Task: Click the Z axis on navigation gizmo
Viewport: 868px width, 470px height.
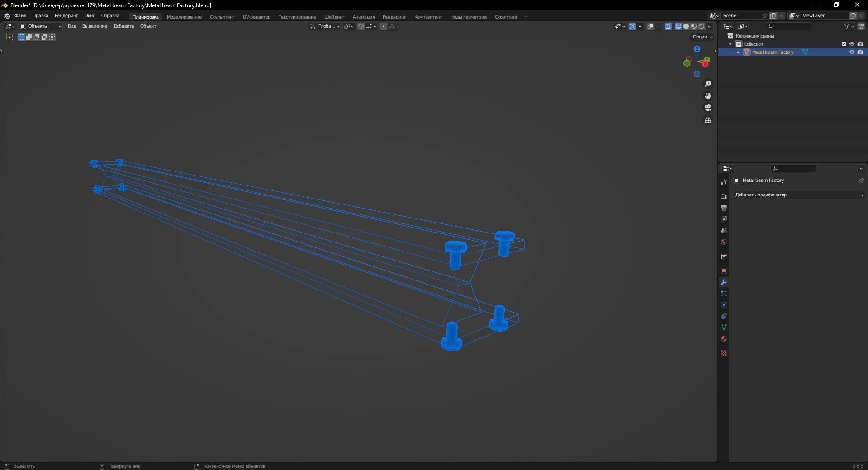Action: [697, 49]
